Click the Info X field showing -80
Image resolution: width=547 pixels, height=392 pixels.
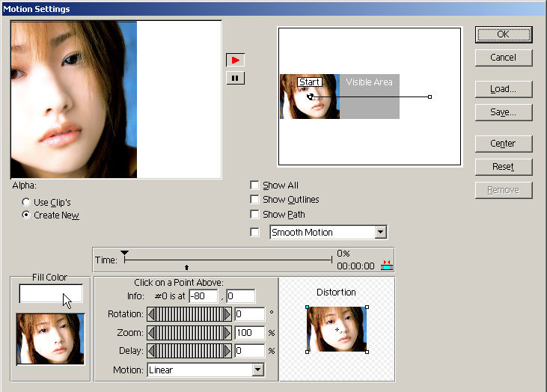204,296
